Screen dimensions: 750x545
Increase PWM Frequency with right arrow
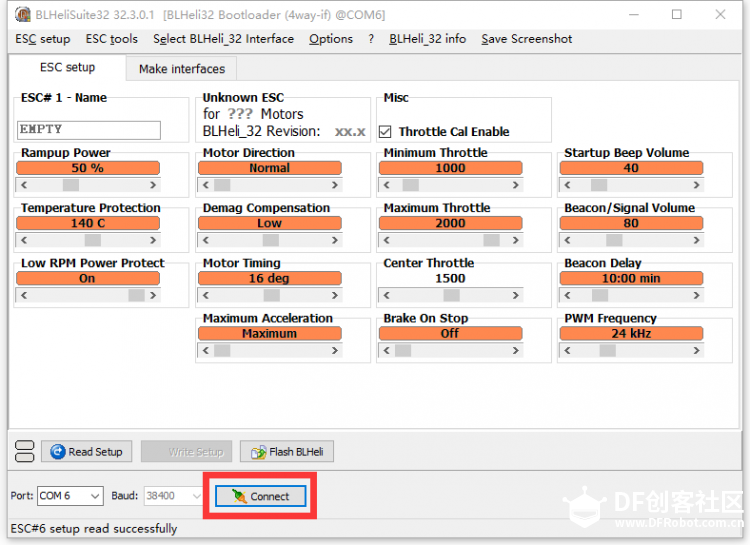696,350
